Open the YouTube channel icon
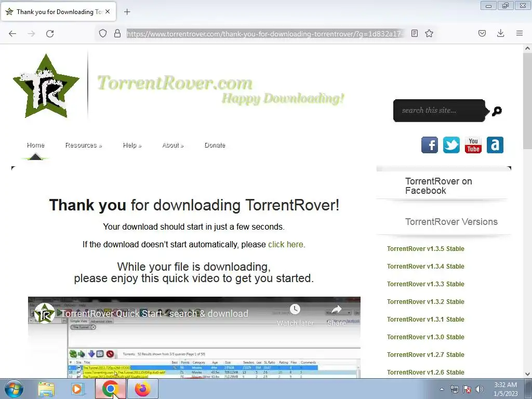Screen dimensions: 532x399 tap(473, 145)
